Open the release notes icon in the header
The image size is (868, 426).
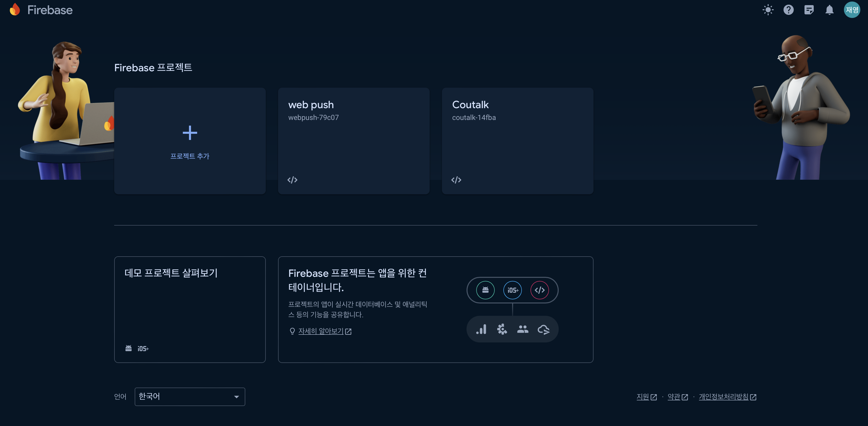(809, 10)
